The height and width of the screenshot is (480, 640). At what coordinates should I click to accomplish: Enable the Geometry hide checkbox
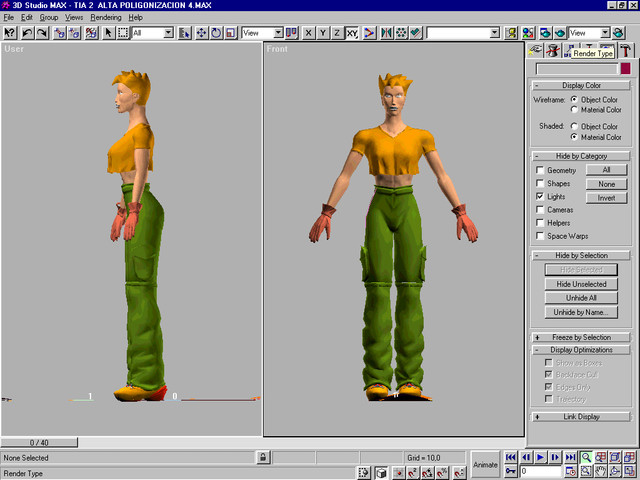tap(540, 170)
